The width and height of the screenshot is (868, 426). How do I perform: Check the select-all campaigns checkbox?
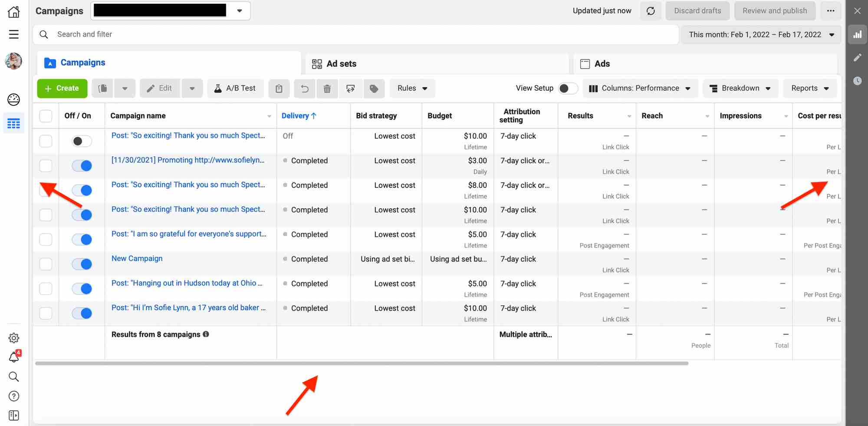(46, 116)
